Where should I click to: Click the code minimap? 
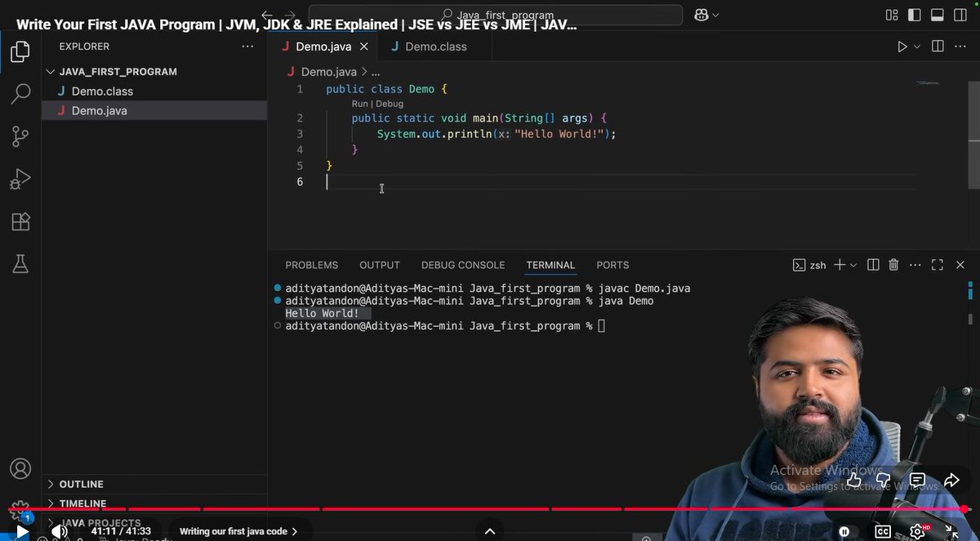[x=928, y=83]
